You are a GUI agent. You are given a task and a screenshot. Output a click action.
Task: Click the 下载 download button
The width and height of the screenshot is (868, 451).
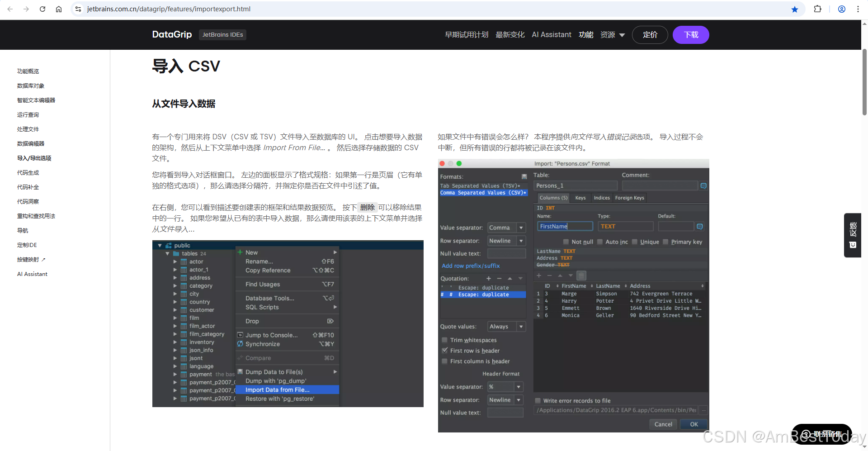691,35
